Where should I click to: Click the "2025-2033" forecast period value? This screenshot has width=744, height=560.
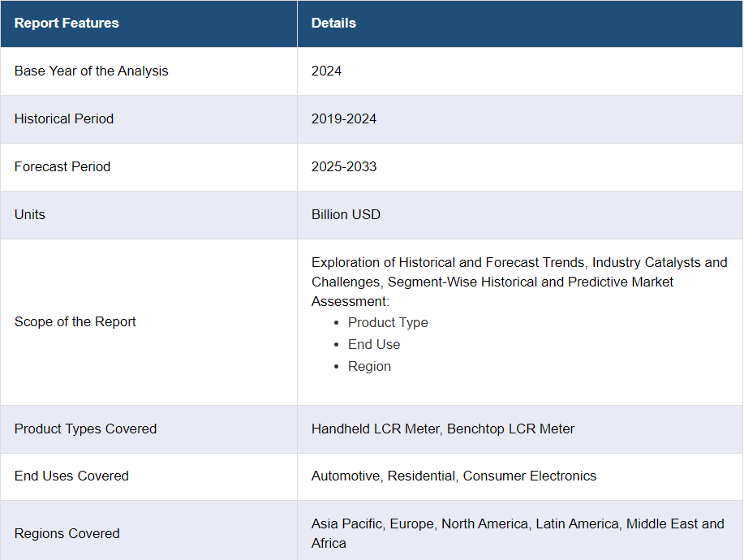pyautogui.click(x=344, y=166)
